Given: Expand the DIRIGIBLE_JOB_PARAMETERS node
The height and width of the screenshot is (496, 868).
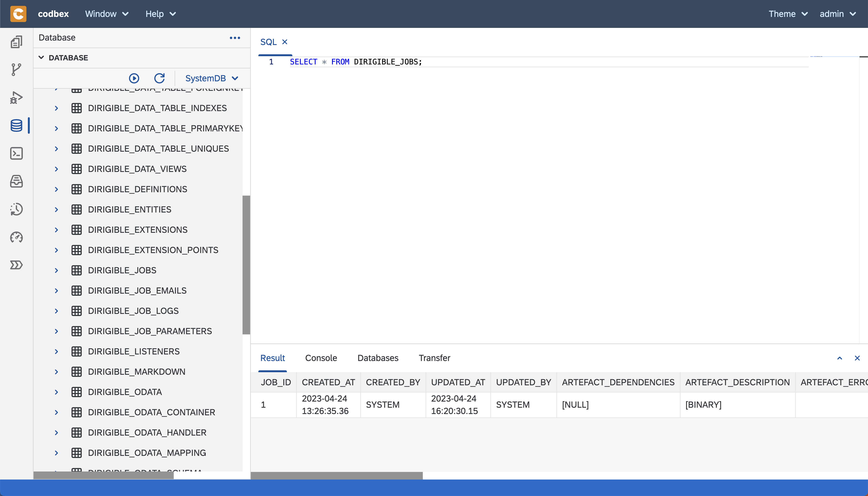Looking at the screenshot, I should [x=57, y=331].
